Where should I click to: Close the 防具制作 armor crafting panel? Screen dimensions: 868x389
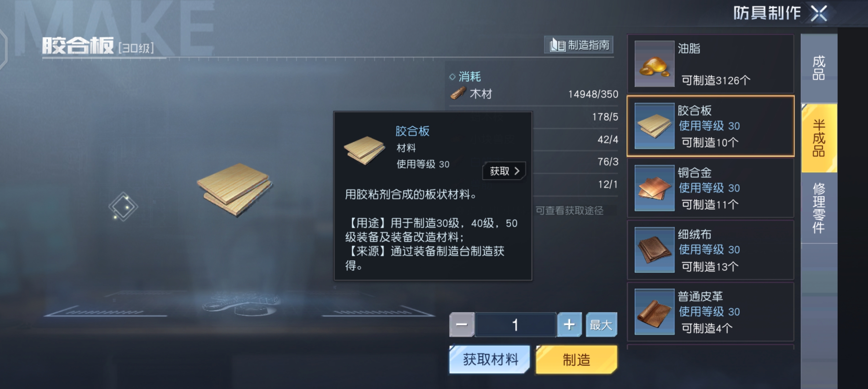click(819, 14)
